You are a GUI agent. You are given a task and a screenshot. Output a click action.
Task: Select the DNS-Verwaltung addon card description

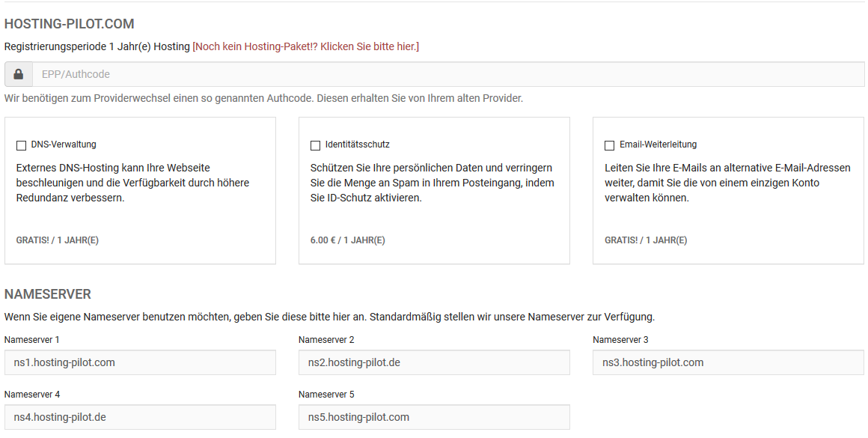133,183
